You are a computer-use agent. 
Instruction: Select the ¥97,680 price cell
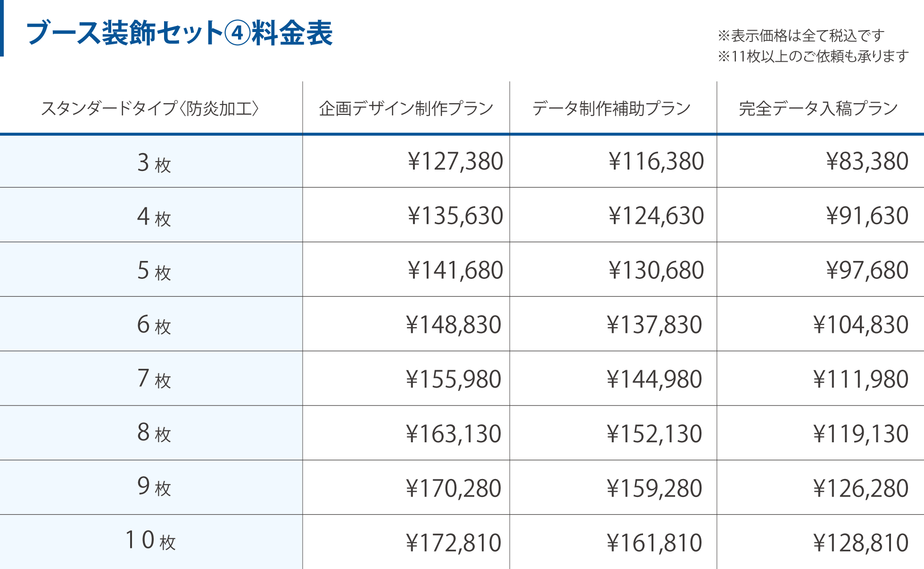(x=867, y=270)
